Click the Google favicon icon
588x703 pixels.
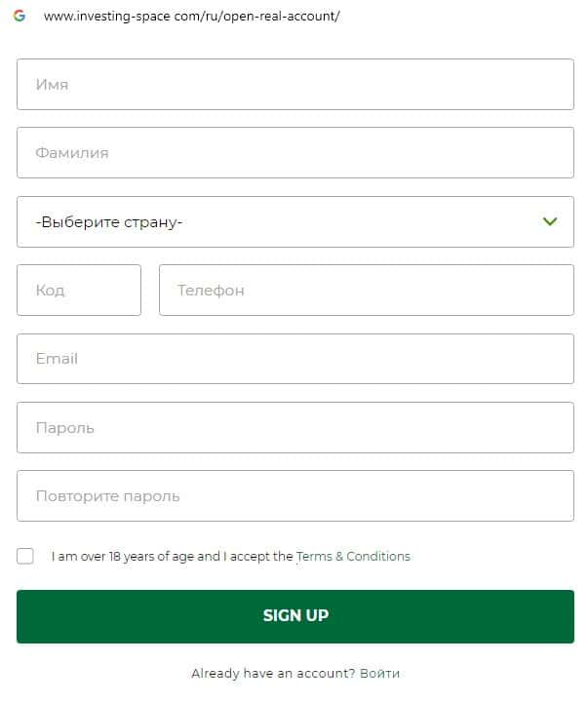[20, 17]
